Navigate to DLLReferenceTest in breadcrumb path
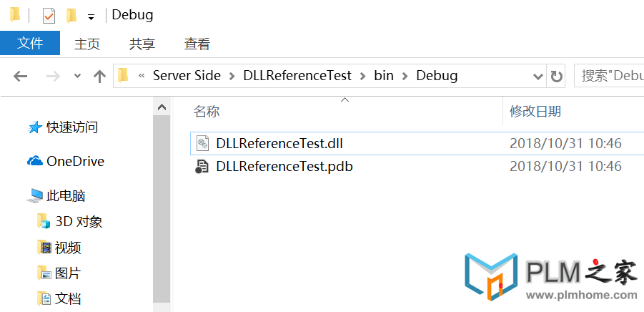This screenshot has width=644, height=312. coord(297,76)
